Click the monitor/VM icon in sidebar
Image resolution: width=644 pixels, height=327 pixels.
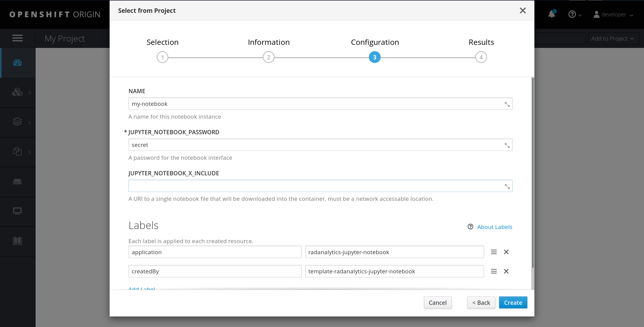pyautogui.click(x=17, y=211)
